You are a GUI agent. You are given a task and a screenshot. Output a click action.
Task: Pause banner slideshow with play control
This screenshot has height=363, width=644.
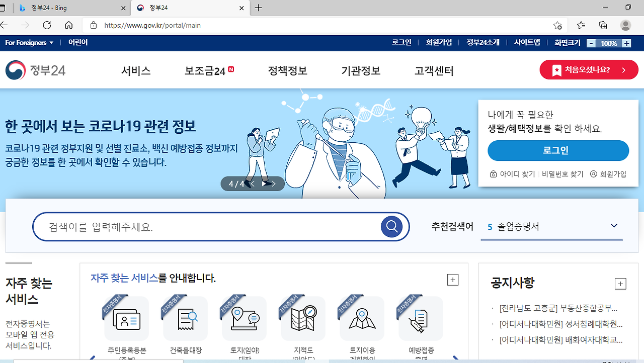(x=265, y=184)
